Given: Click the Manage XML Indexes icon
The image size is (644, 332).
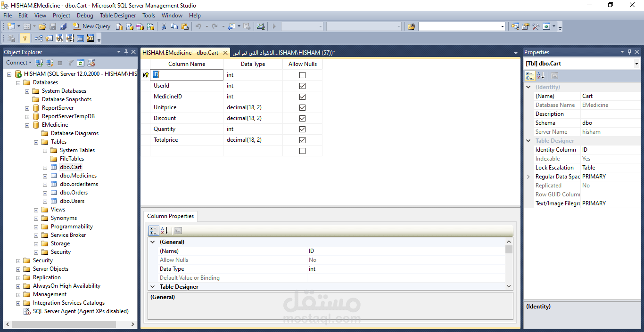Looking at the screenshot, I should (x=70, y=38).
